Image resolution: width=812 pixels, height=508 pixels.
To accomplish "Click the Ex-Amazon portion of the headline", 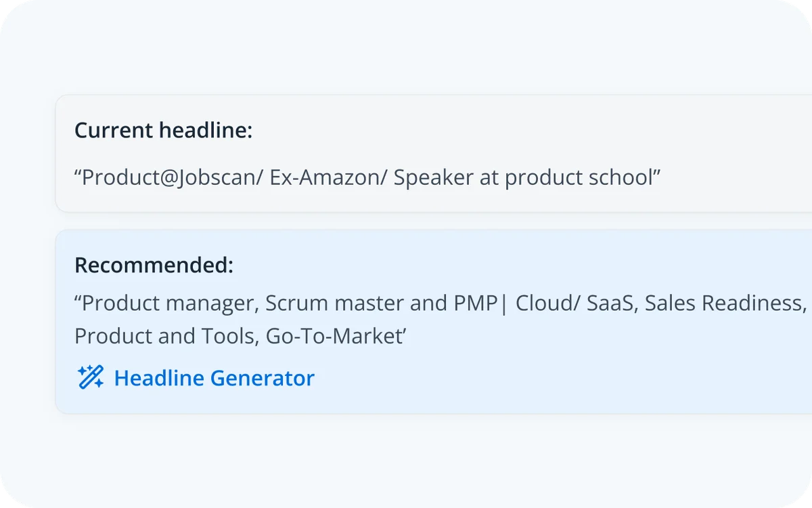I will tap(325, 177).
